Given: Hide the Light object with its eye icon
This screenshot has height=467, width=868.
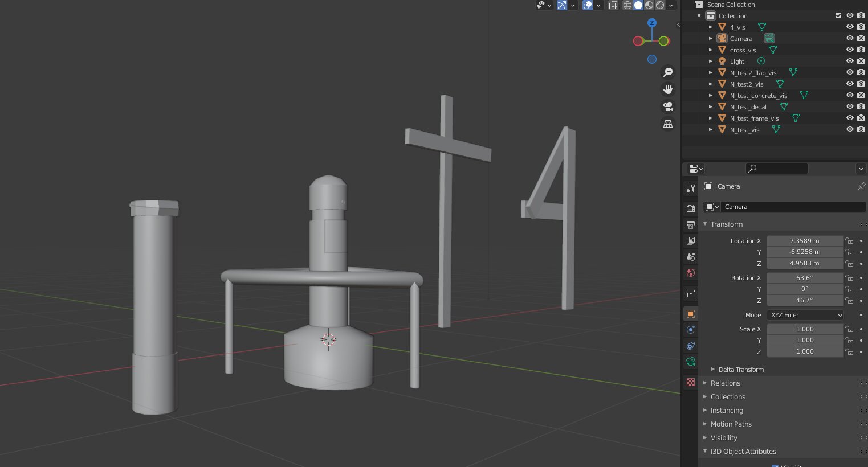Looking at the screenshot, I should point(850,62).
